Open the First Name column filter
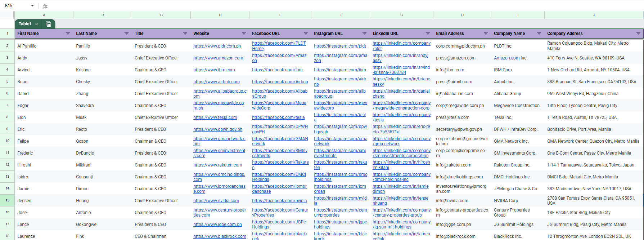644x240 pixels. click(68, 34)
